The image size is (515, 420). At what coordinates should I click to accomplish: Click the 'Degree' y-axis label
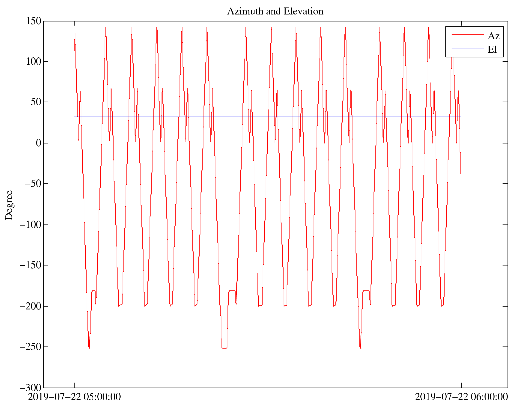(9, 205)
